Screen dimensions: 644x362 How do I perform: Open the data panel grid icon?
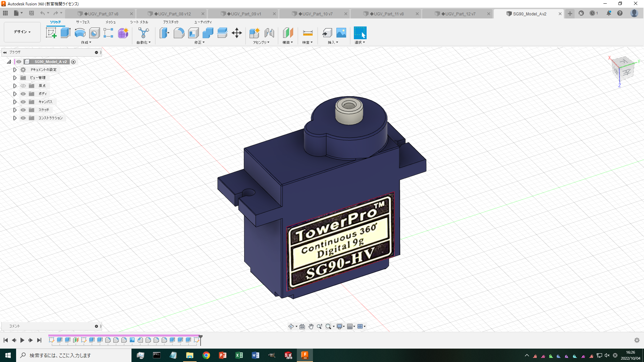pos(5,13)
